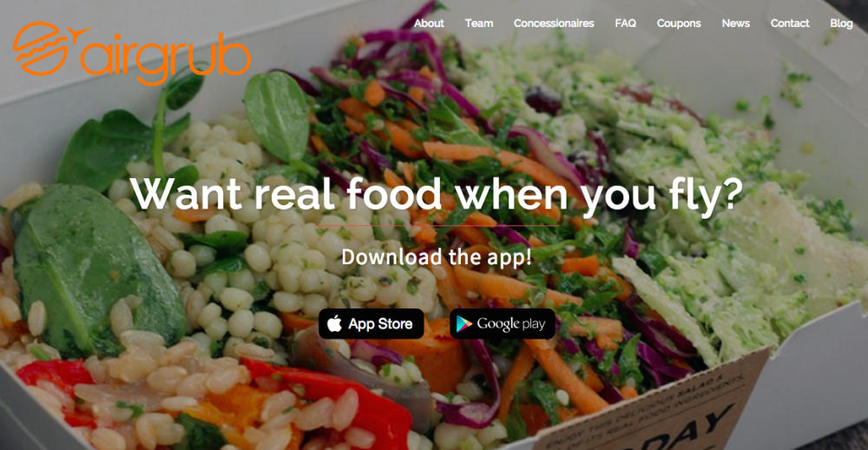
Task: Open the About page from the navigation
Action: (429, 23)
